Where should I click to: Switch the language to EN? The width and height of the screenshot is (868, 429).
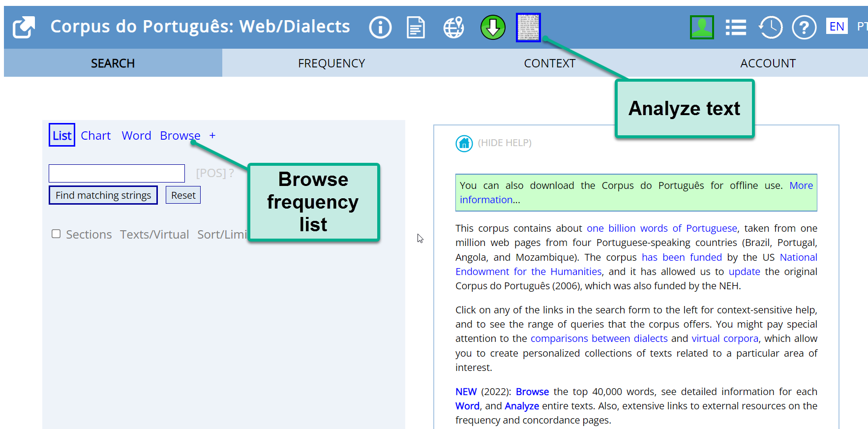pos(837,27)
